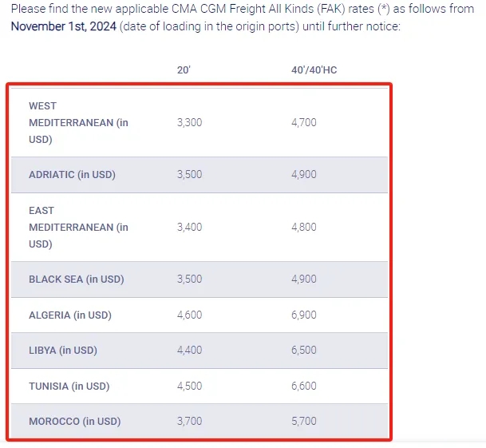Select the Tunisia (in USD) label
The height and width of the screenshot is (448, 486).
pyautogui.click(x=69, y=387)
